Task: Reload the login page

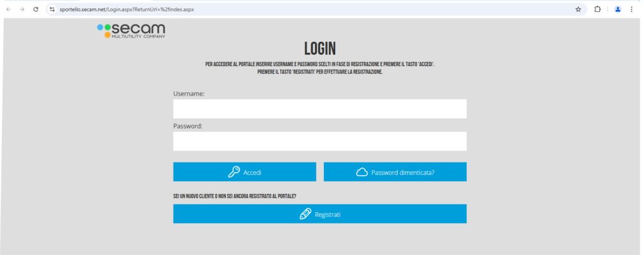Action: [36, 9]
